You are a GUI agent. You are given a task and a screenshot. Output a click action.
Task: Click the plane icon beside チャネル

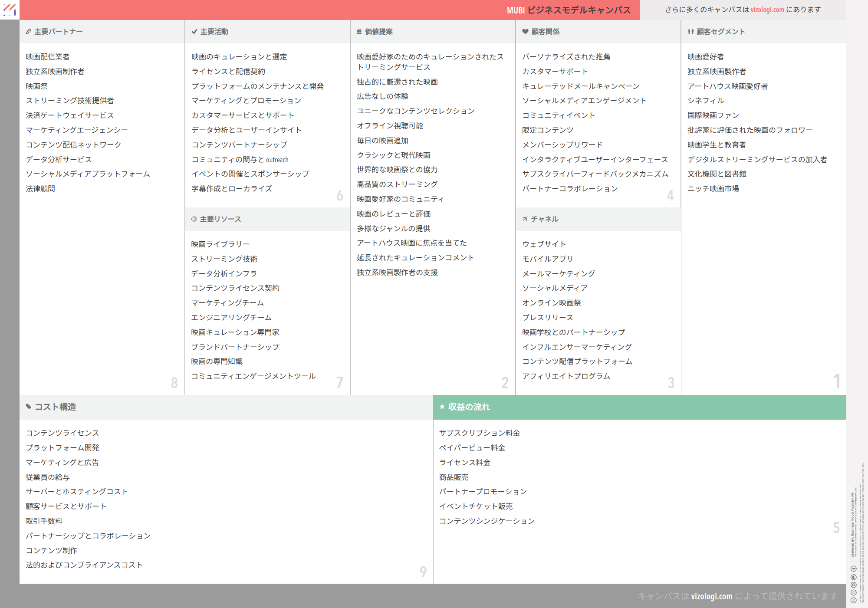(525, 219)
